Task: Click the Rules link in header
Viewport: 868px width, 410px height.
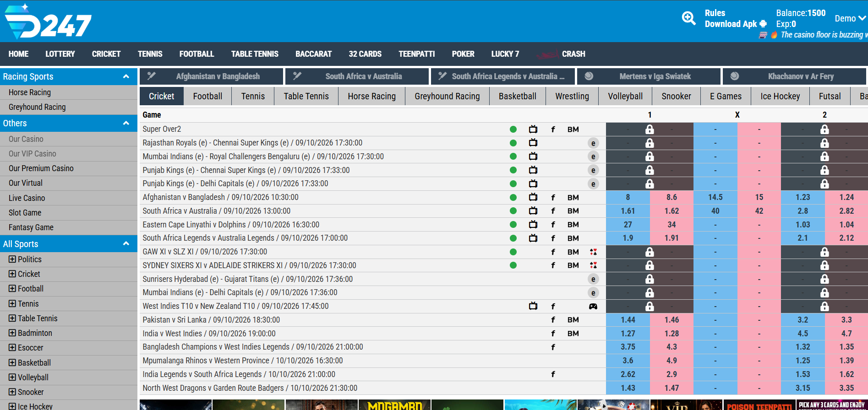Action: tap(715, 13)
